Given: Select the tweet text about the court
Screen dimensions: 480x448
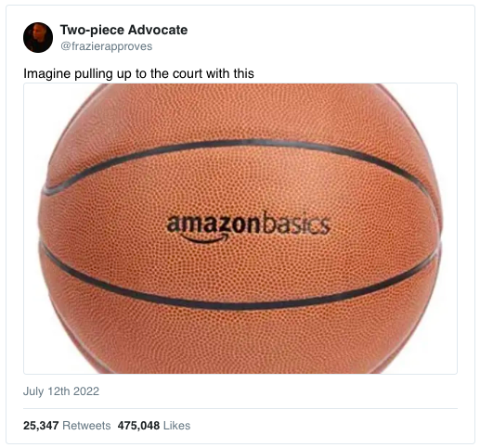Looking at the screenshot, I should [138, 73].
